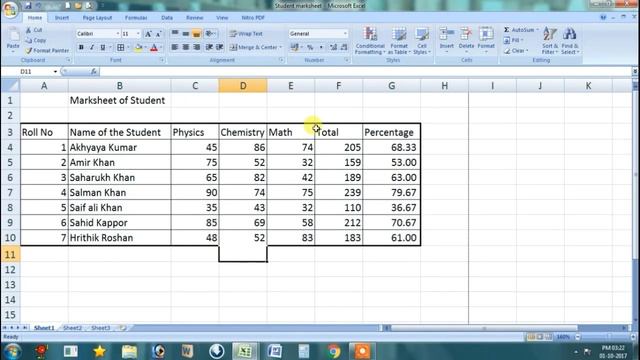Click the Windows Start button
Screen dimensions: 640x360
pyautogui.click(x=12, y=351)
